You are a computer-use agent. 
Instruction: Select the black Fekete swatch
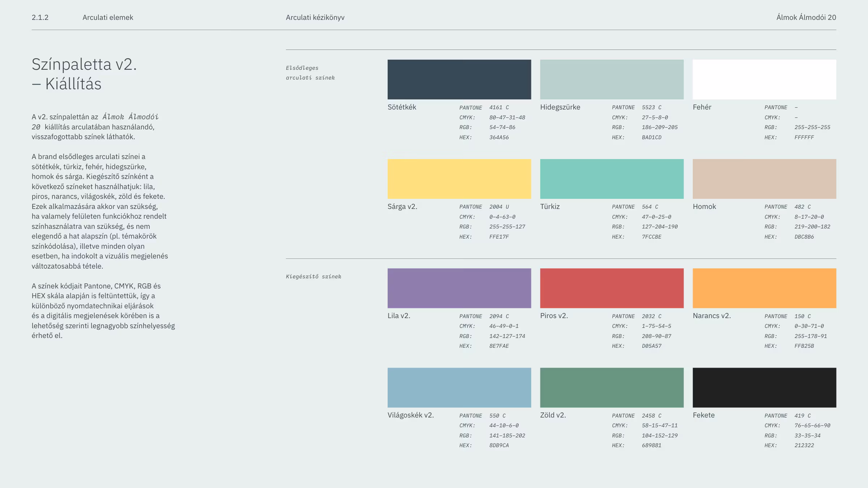point(765,388)
